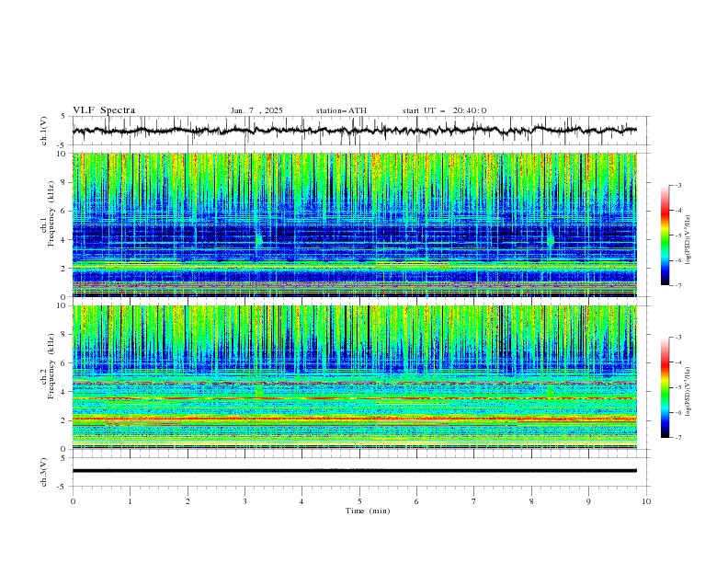
Task: Click the time axis tick label "8"
Action: [531, 501]
